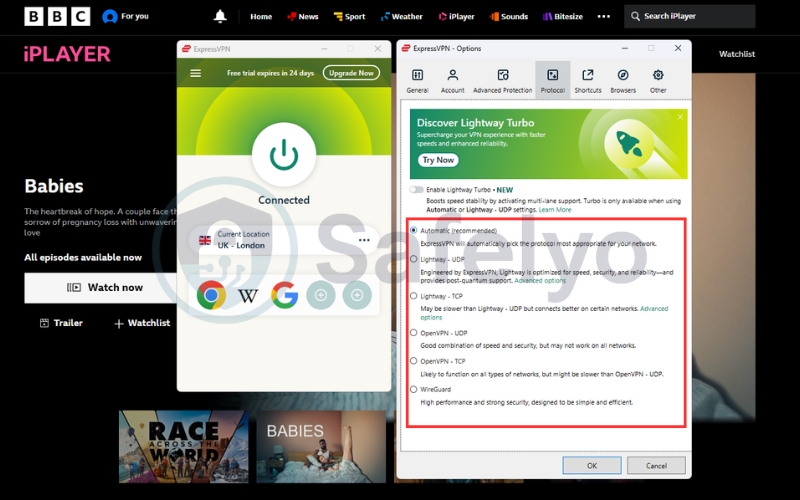Image resolution: width=800 pixels, height=500 pixels.
Task: Expand the more options ellipsis in BBC header
Action: [604, 16]
